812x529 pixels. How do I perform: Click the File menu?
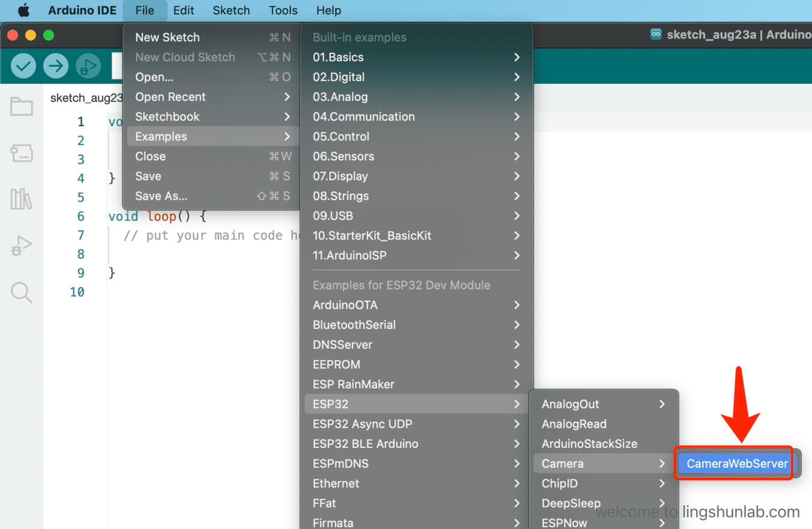(145, 10)
